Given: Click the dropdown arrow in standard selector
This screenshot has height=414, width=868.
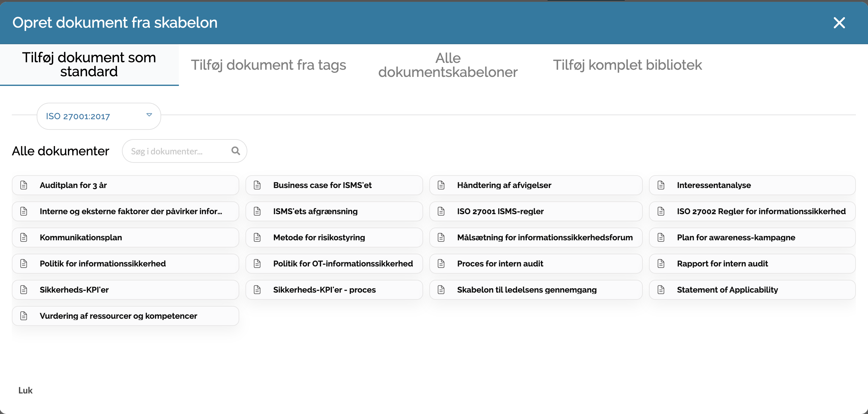Looking at the screenshot, I should pyautogui.click(x=149, y=115).
